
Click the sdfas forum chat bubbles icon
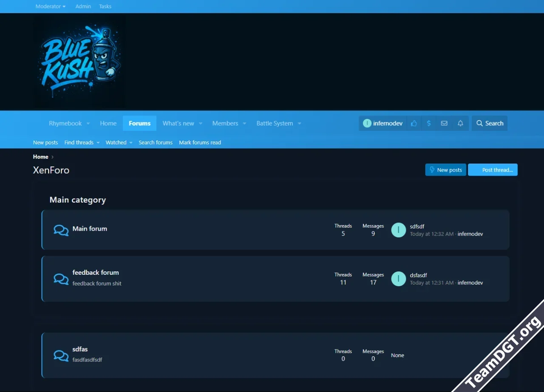click(x=61, y=355)
